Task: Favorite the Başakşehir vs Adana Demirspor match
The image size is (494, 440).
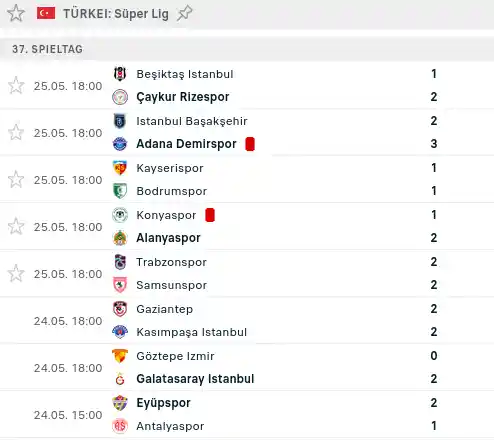Action: [x=16, y=133]
